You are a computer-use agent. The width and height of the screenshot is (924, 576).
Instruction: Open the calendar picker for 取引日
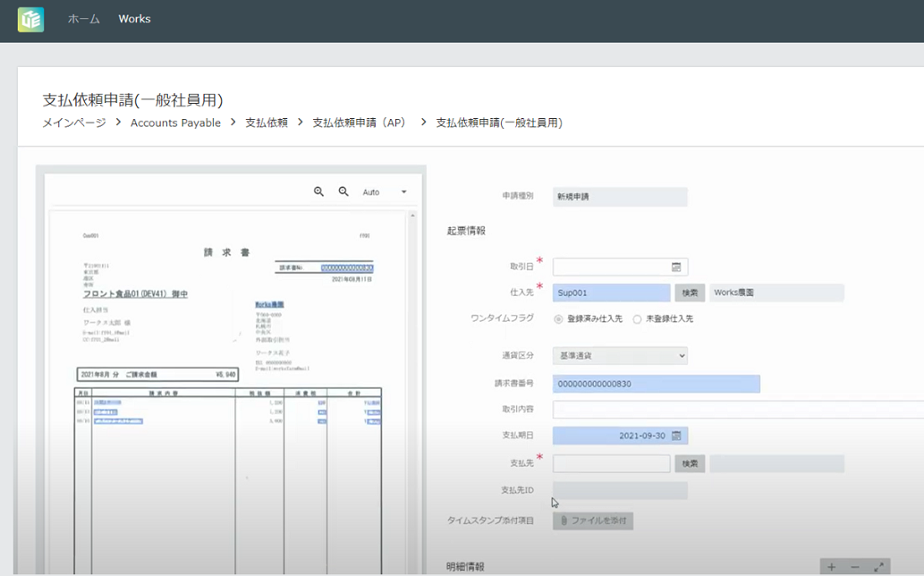click(x=679, y=267)
